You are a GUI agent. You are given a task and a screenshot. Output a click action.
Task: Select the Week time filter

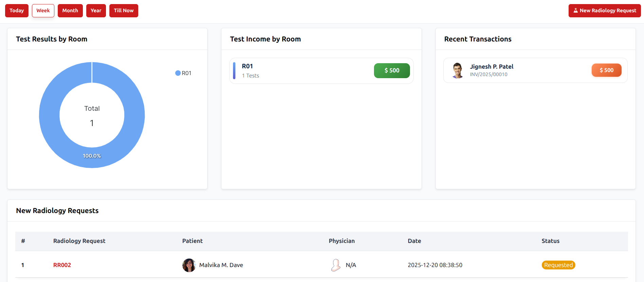[43, 11]
